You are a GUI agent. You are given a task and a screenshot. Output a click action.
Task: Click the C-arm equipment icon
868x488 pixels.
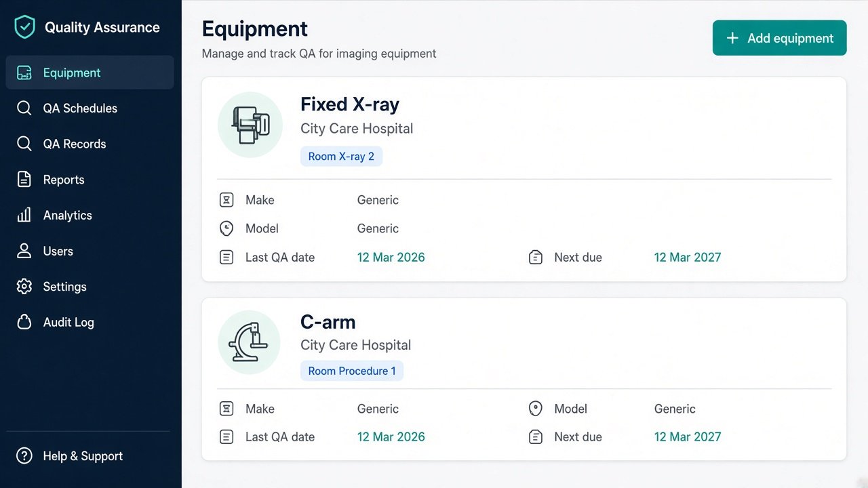(x=249, y=342)
